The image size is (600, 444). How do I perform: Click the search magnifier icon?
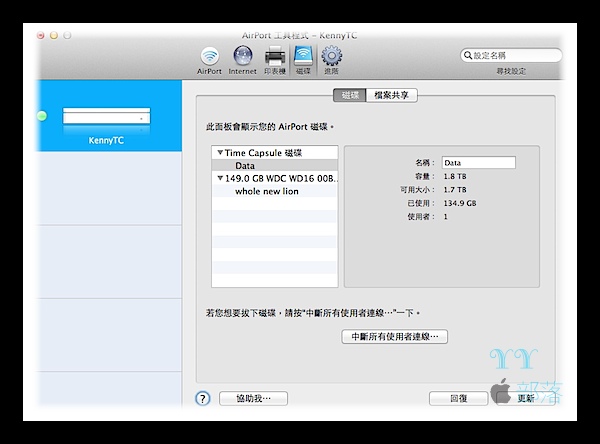[468, 55]
